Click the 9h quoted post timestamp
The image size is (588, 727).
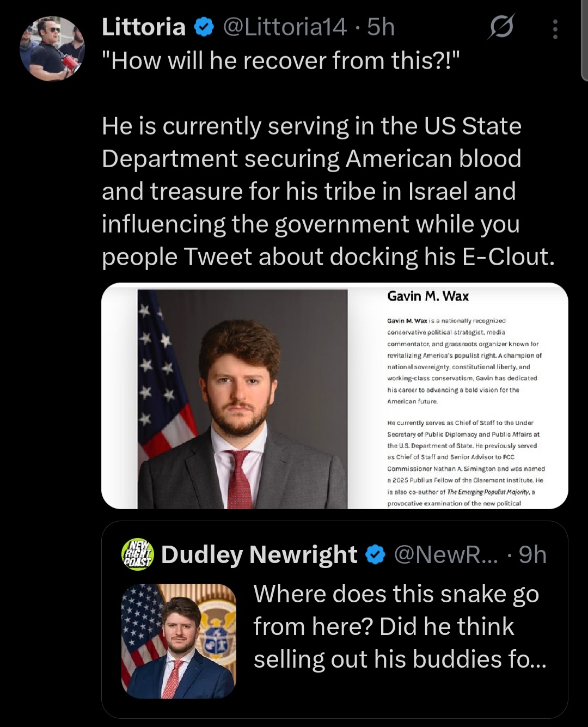pyautogui.click(x=532, y=555)
